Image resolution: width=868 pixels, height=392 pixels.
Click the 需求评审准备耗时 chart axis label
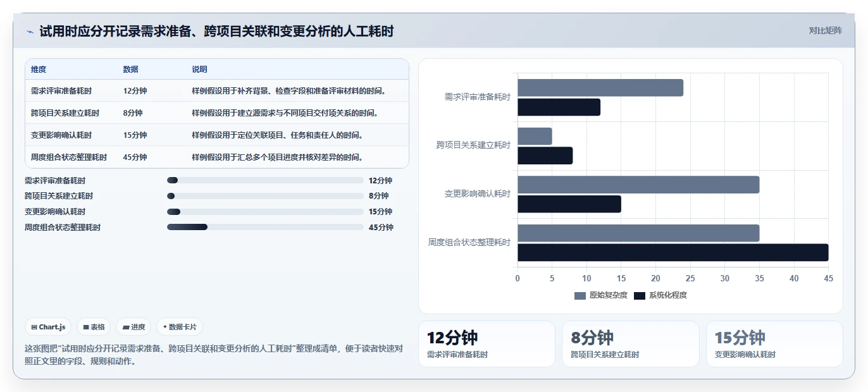pos(477,97)
